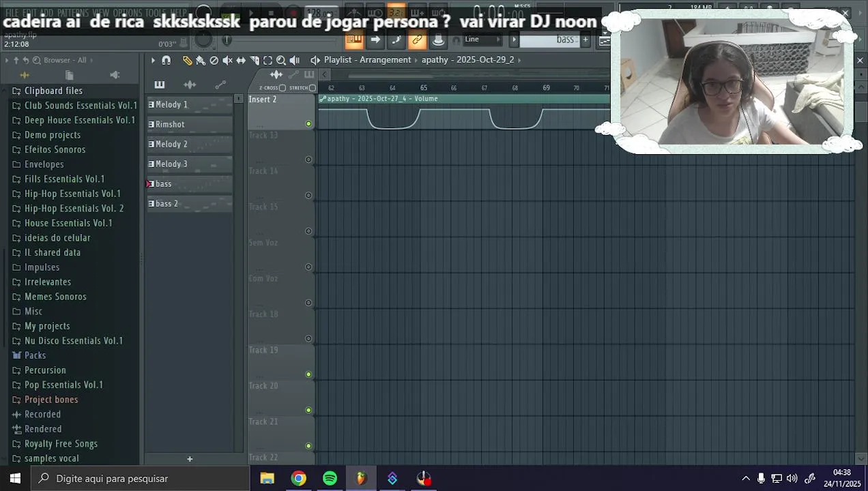868x491 pixels.
Task: Select the Volume automation clip header
Action: (464, 99)
